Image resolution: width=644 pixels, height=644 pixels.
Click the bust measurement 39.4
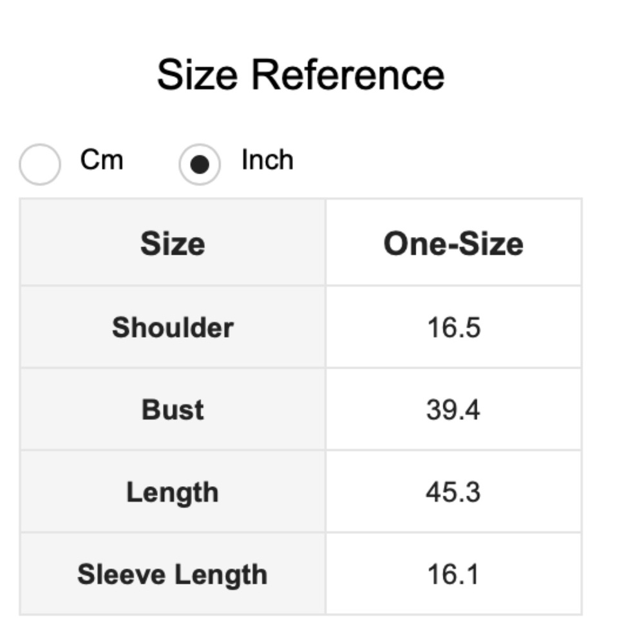click(x=453, y=410)
